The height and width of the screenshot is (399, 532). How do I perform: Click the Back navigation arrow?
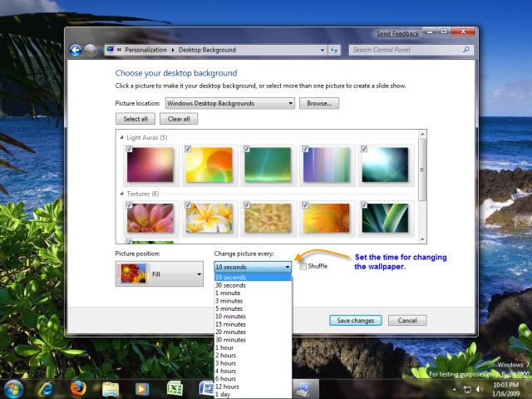(76, 50)
